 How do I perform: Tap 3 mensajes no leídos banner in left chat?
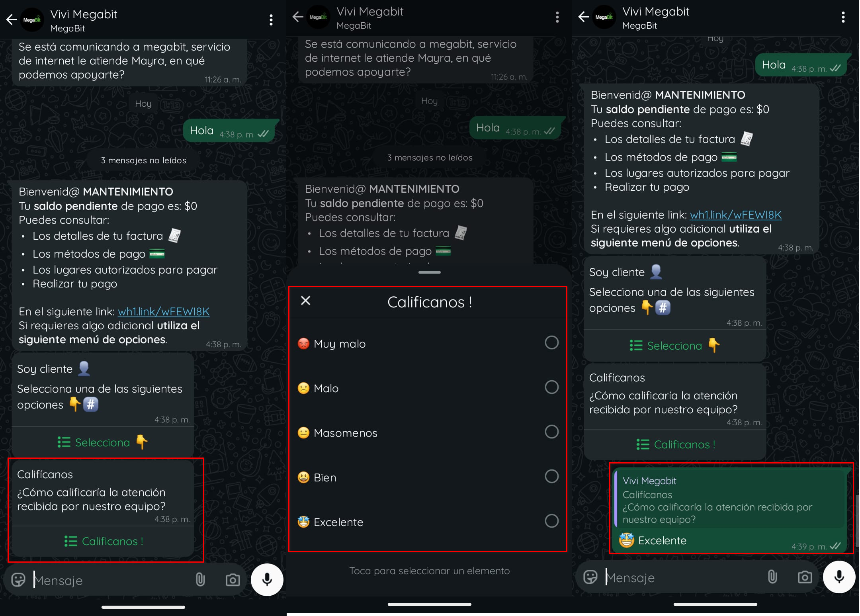[143, 160]
